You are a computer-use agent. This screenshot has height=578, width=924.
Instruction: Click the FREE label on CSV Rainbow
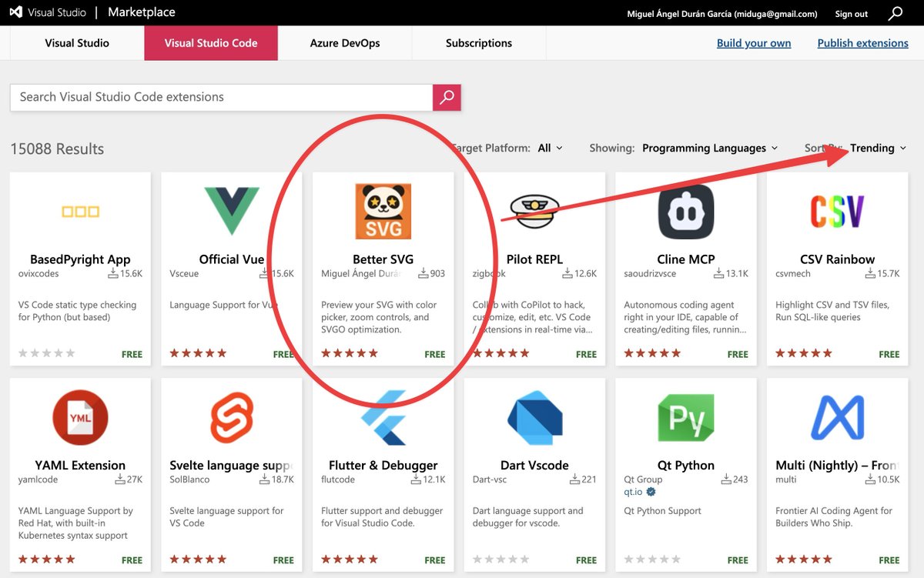tap(889, 354)
